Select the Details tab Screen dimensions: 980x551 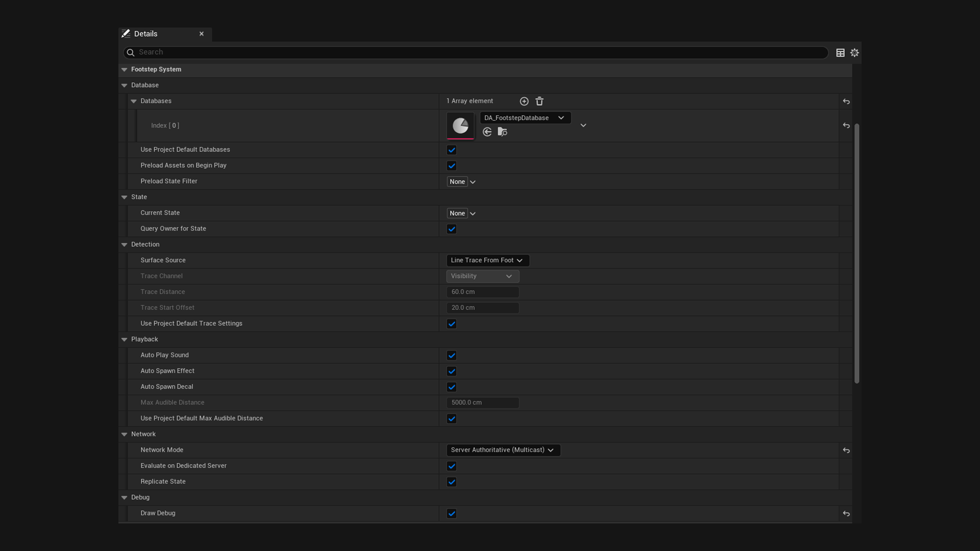pos(164,34)
